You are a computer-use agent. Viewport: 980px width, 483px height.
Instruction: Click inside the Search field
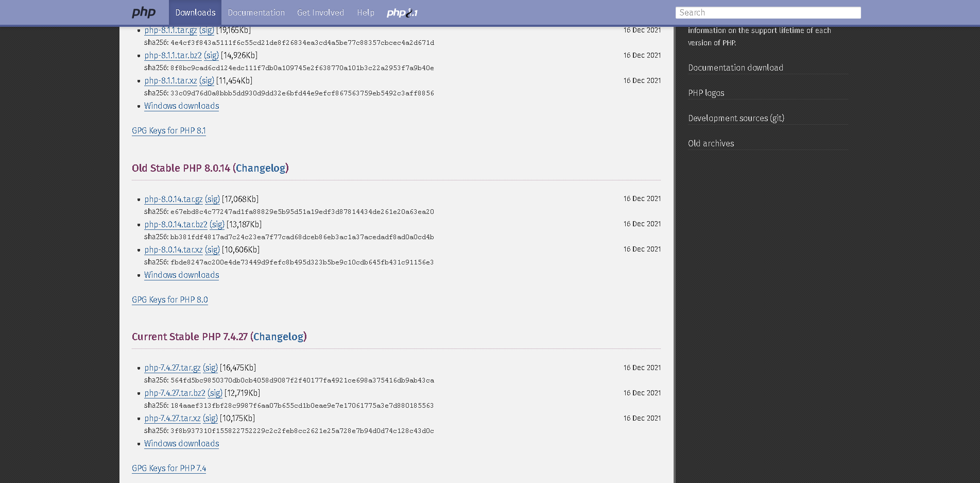coord(768,12)
